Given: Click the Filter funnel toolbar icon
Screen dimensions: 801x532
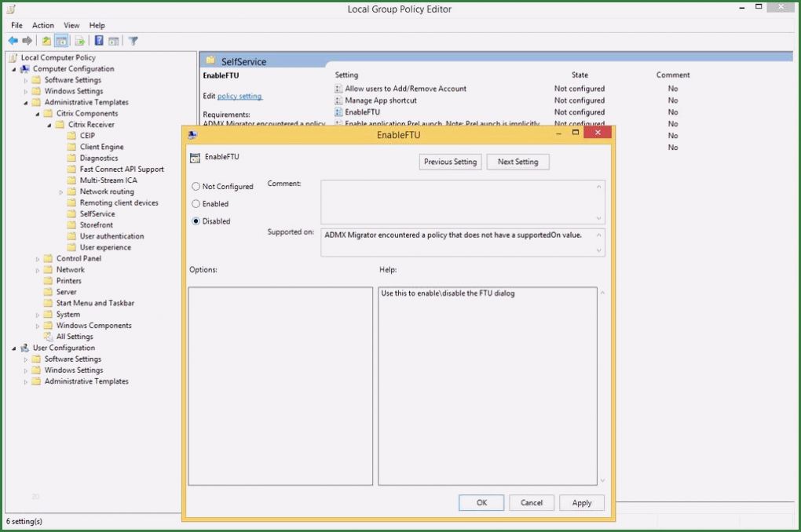Looking at the screenshot, I should pos(133,41).
